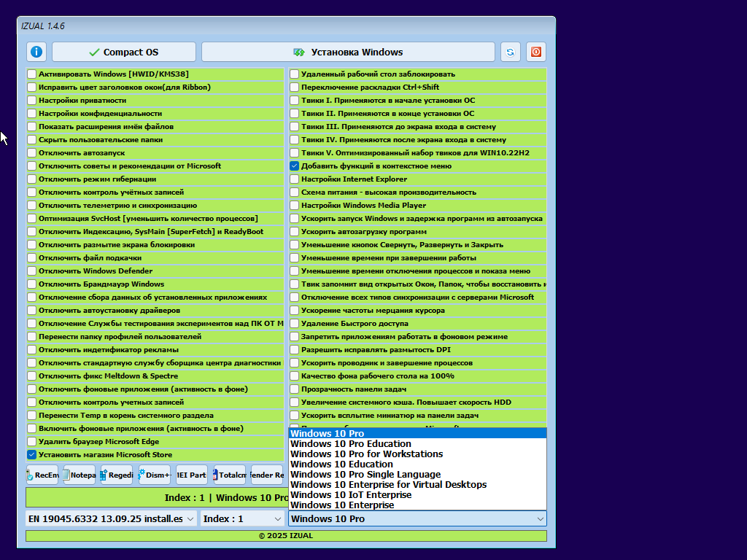Viewport: 747px width, 560px height.
Task: Check Отключить файл подкачки
Action: [x=32, y=257]
